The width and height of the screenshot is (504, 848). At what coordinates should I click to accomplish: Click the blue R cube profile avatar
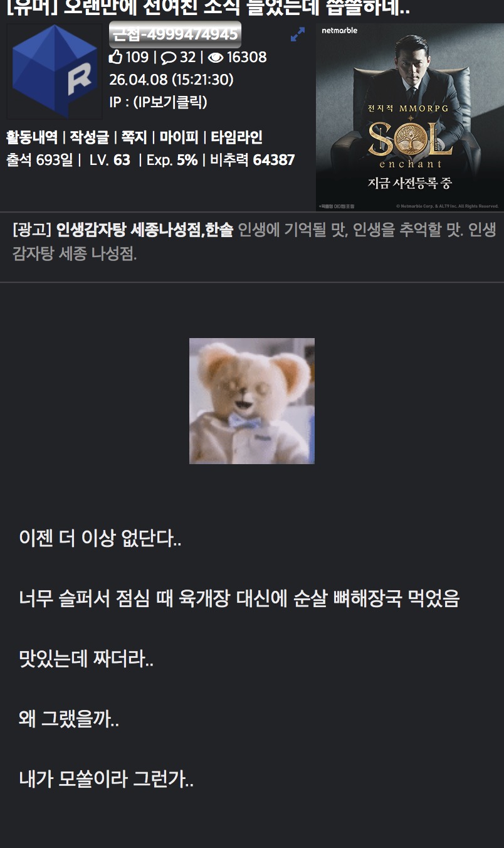(55, 72)
